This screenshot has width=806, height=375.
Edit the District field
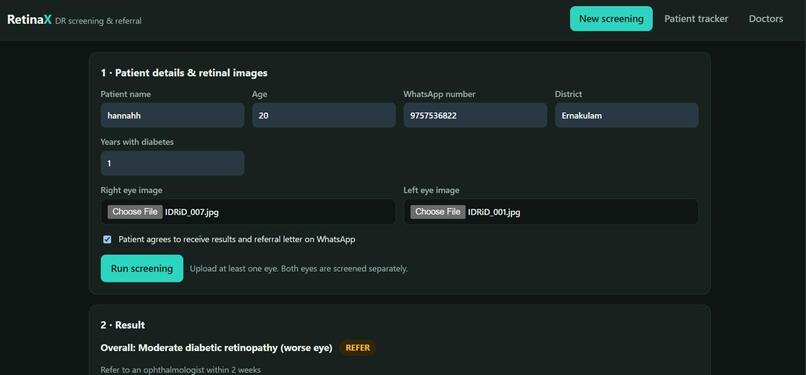click(627, 115)
